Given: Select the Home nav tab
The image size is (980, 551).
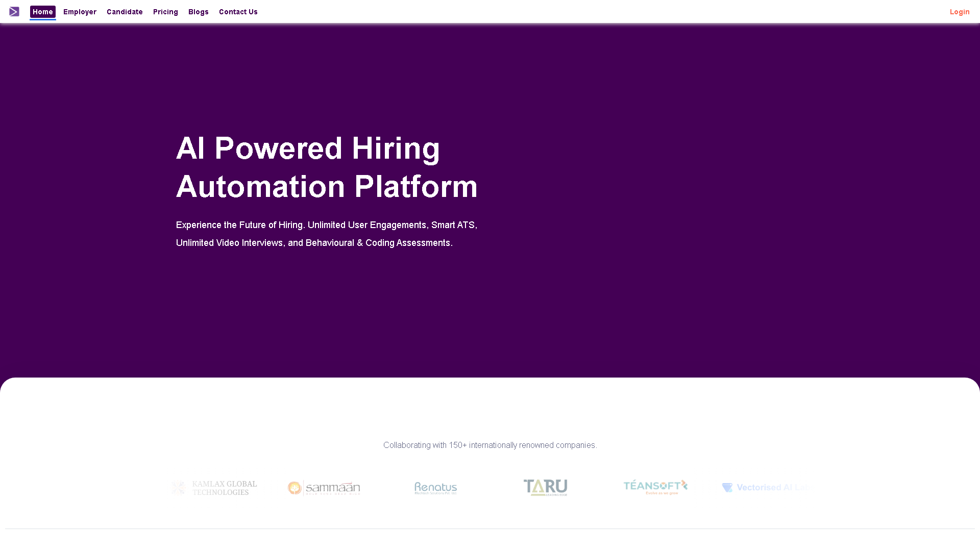Looking at the screenshot, I should click(x=43, y=12).
